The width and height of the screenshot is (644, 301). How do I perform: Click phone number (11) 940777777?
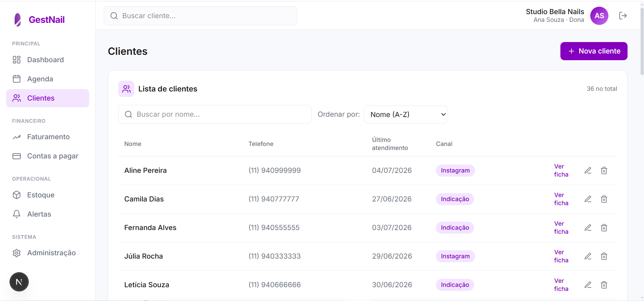pos(274,199)
